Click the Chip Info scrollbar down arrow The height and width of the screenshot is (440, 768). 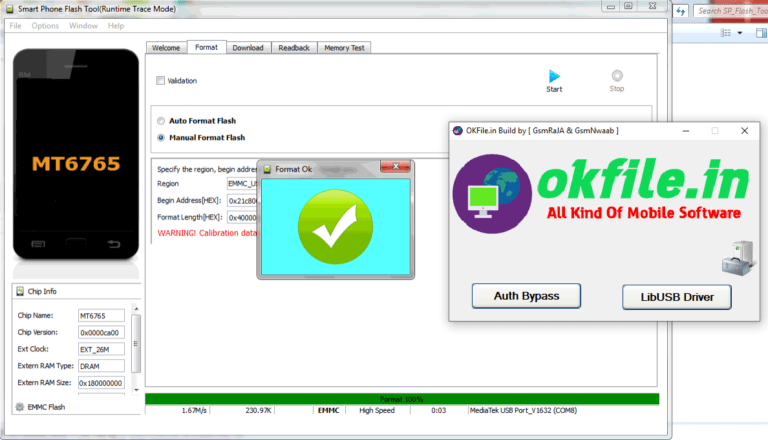(x=137, y=390)
